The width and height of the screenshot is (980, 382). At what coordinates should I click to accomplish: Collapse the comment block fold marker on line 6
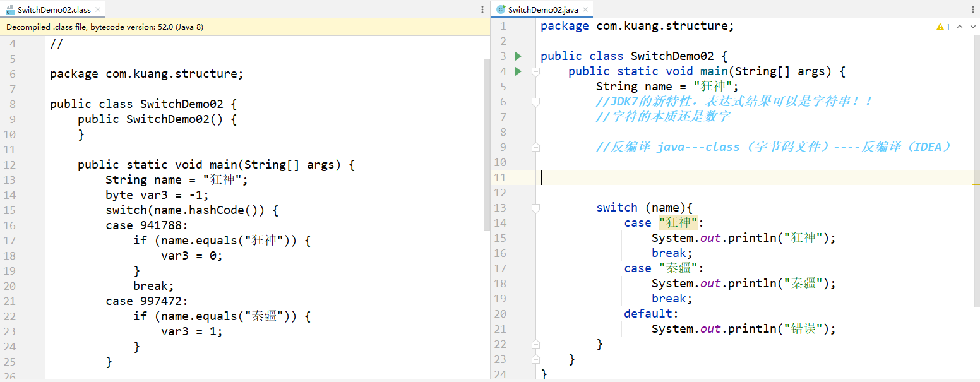pyautogui.click(x=535, y=102)
